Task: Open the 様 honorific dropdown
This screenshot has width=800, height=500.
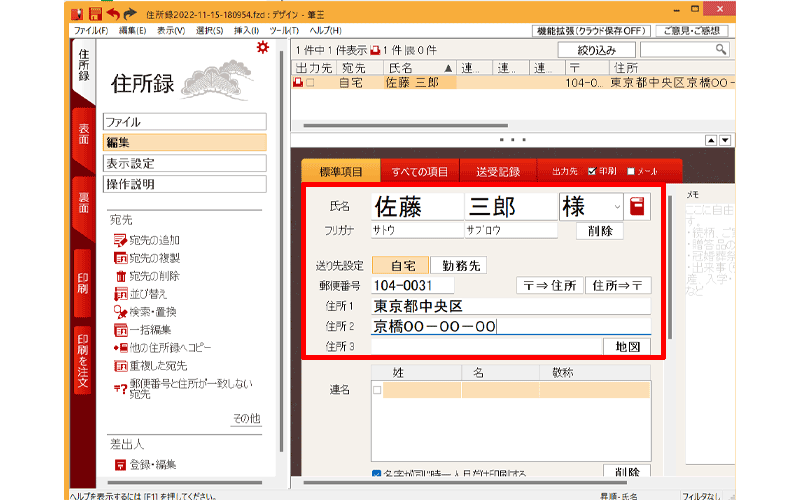Action: tap(617, 207)
